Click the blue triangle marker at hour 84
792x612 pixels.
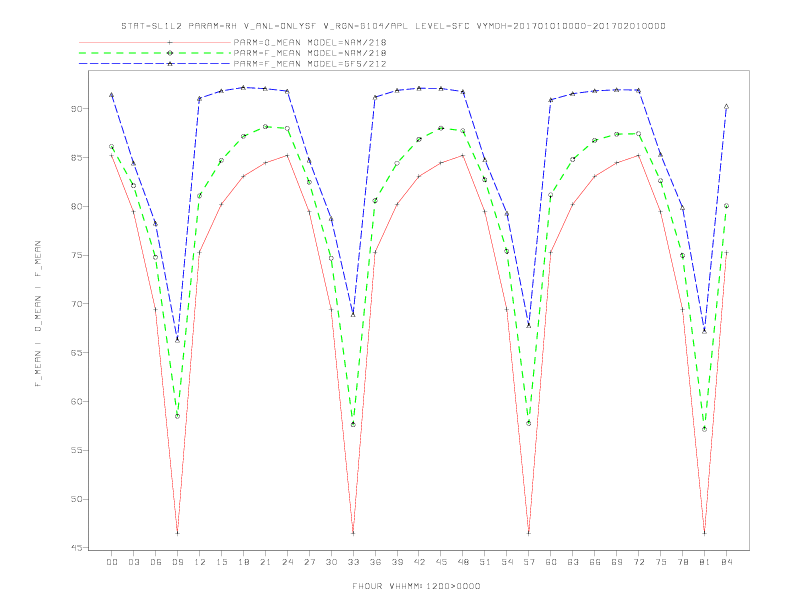(726, 107)
